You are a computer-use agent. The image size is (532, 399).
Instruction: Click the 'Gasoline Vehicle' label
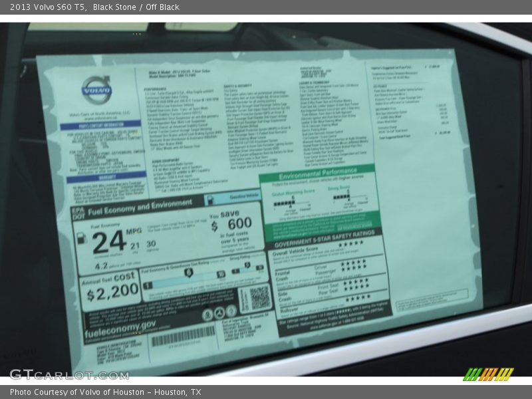[x=243, y=197]
